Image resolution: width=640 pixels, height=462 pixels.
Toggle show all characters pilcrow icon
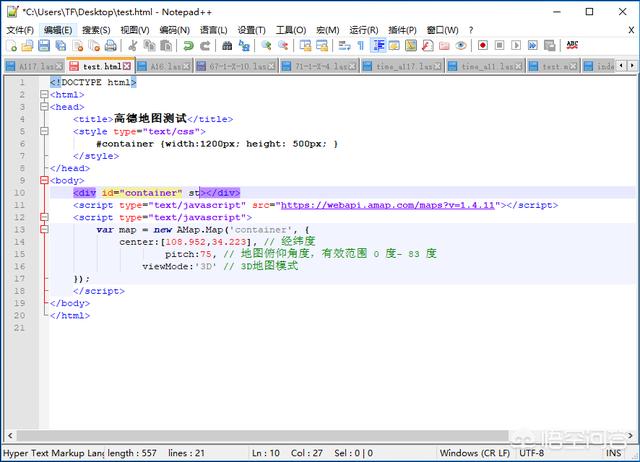[x=361, y=46]
